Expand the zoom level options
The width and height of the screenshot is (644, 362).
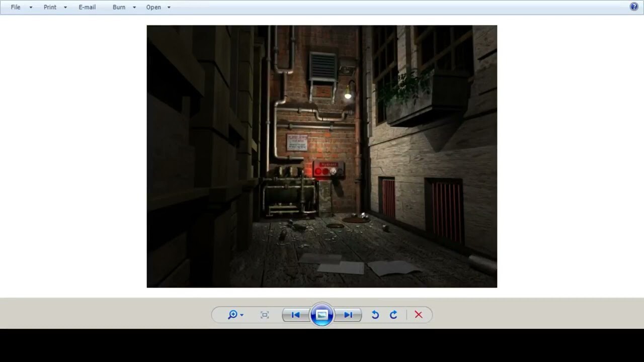241,315
